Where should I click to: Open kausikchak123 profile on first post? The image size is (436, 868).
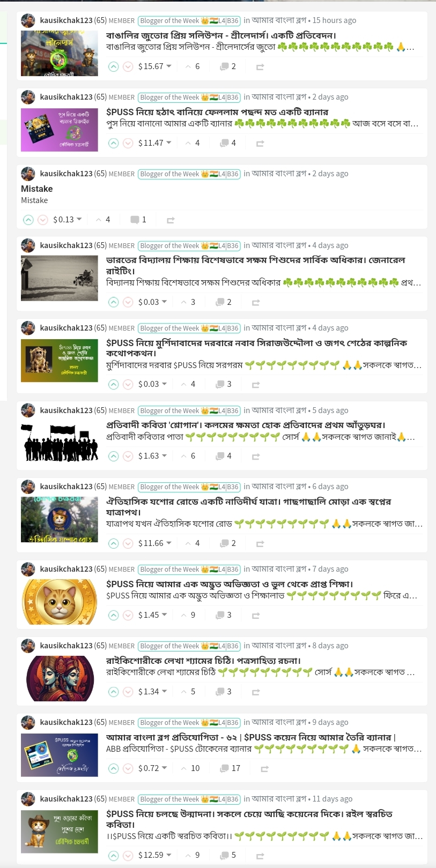coord(66,20)
